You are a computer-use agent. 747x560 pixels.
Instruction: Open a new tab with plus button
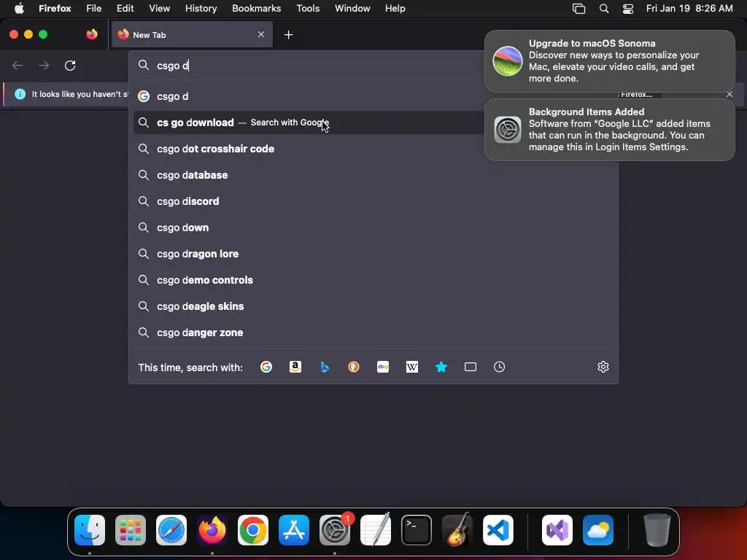coord(288,35)
